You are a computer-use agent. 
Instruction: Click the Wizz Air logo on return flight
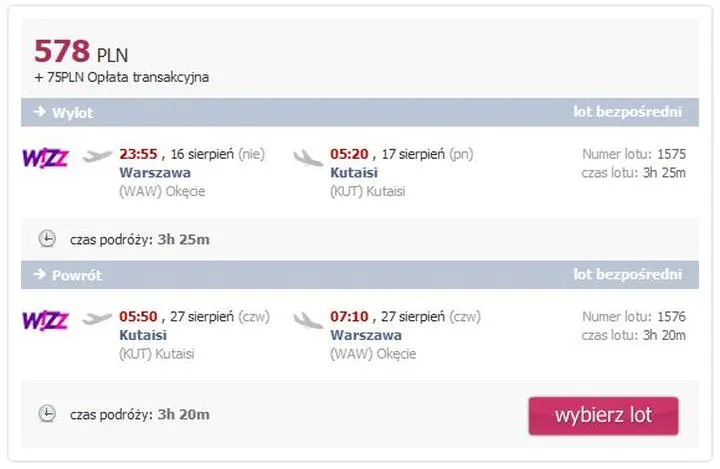[45, 320]
